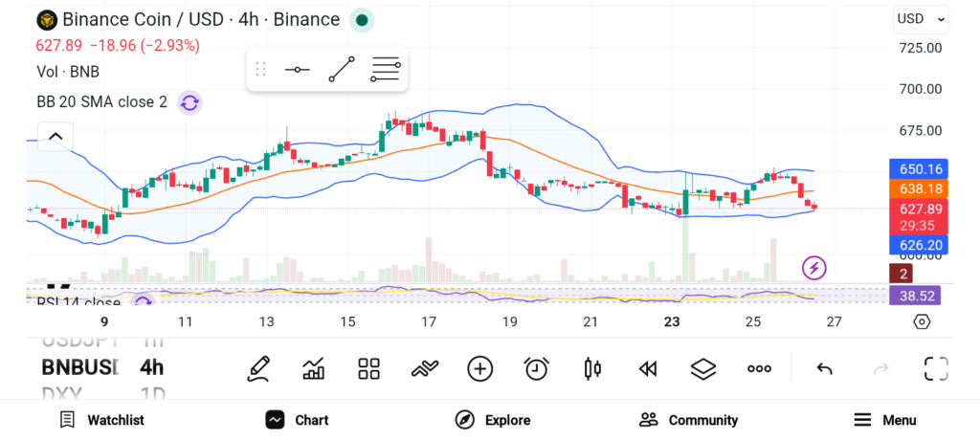The height and width of the screenshot is (441, 980).
Task: Open the Community tab
Action: (689, 420)
